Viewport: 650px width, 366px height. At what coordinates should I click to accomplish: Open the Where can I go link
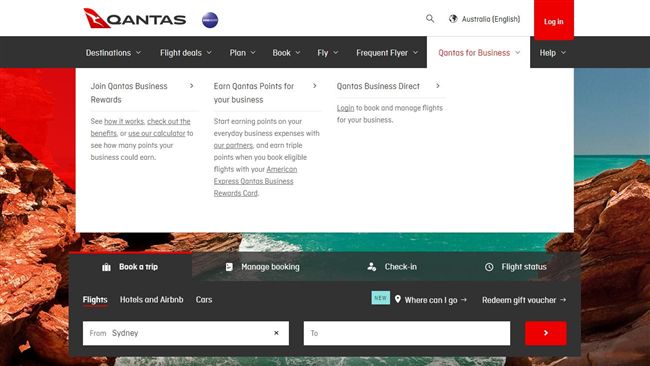(431, 300)
